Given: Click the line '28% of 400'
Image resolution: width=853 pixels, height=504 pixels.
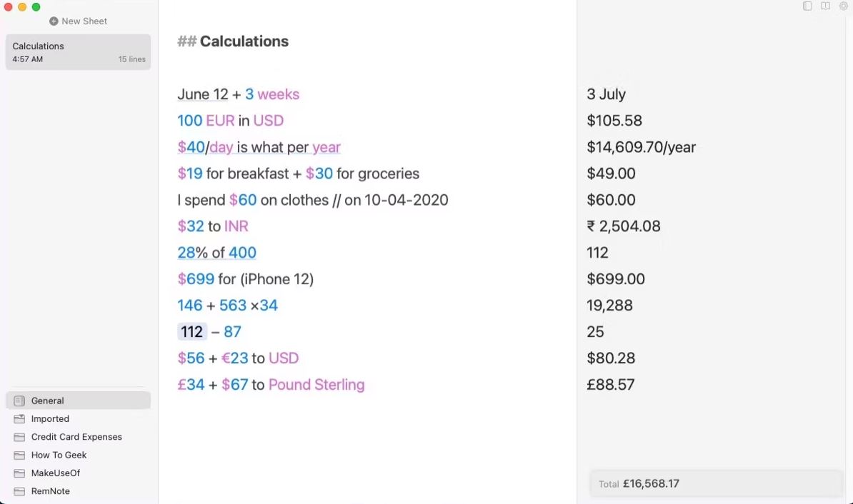Looking at the screenshot, I should (216, 253).
